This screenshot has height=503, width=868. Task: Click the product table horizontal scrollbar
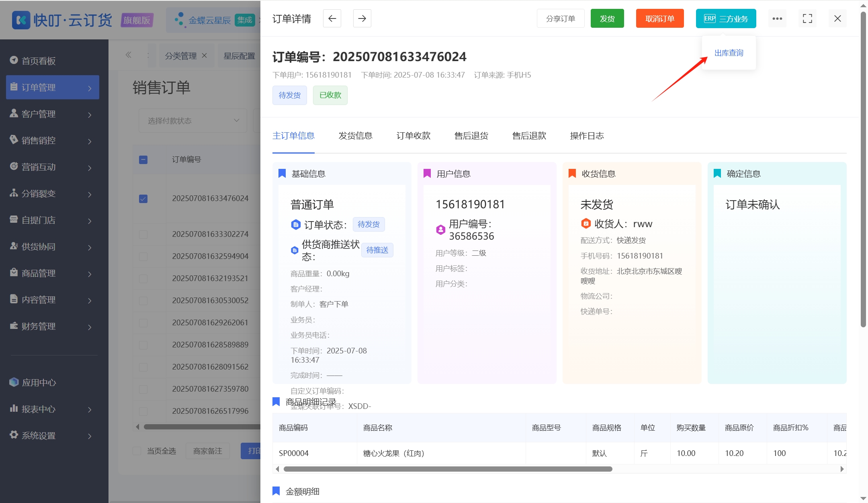(x=448, y=469)
